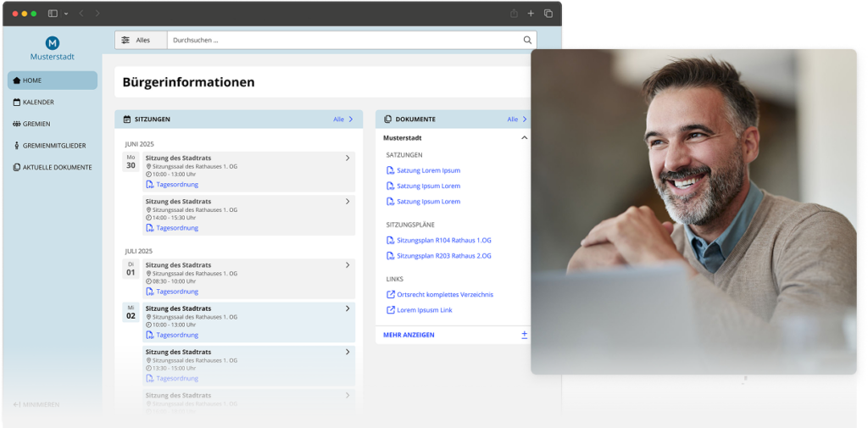This screenshot has height=428, width=868.
Task: Go to Gremienmitglieder in sidebar
Action: click(x=53, y=146)
